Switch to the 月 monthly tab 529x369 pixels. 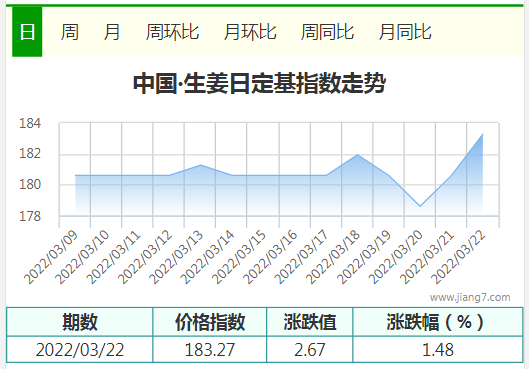pyautogui.click(x=112, y=32)
